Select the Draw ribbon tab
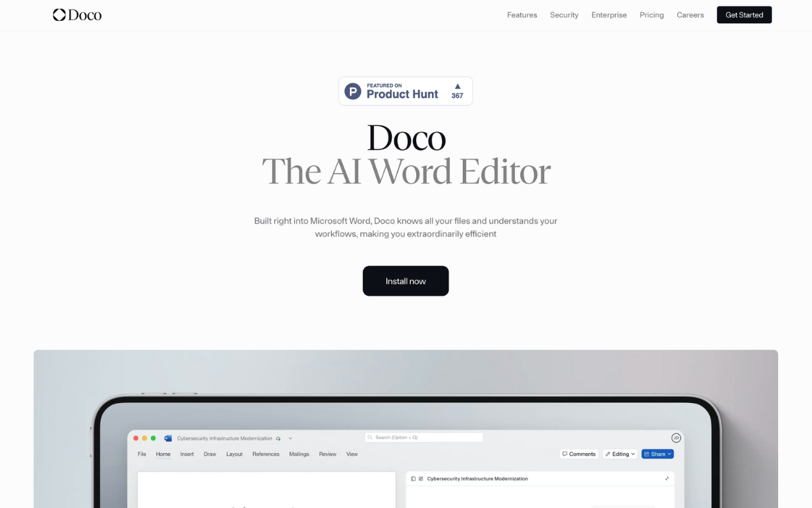812x508 pixels. (x=210, y=454)
